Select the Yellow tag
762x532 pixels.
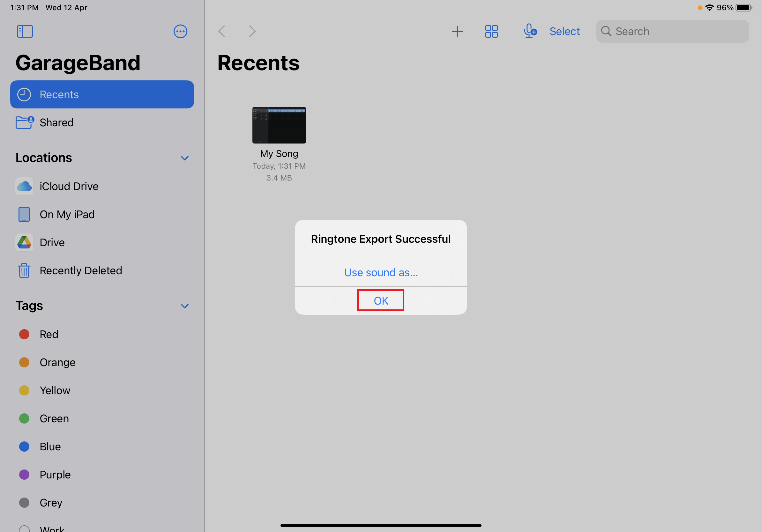(102, 390)
